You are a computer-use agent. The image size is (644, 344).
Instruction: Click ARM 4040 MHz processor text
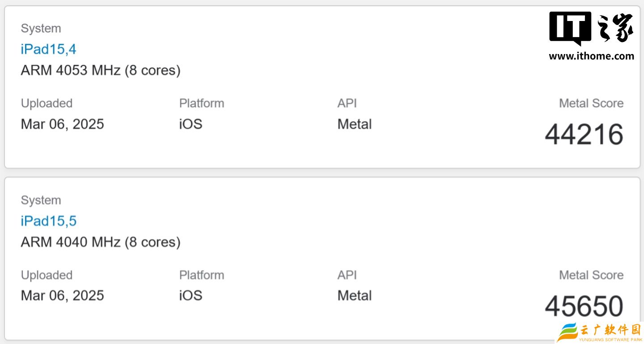click(101, 242)
